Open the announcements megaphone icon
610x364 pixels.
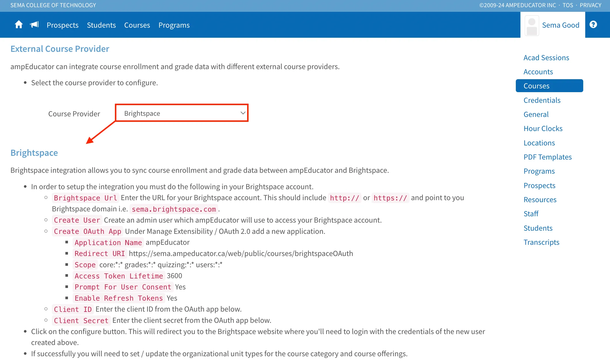pos(34,25)
